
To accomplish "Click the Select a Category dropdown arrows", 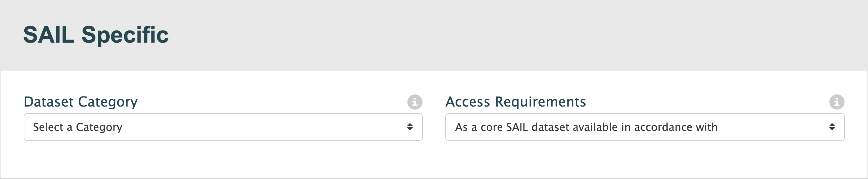I will tap(410, 127).
